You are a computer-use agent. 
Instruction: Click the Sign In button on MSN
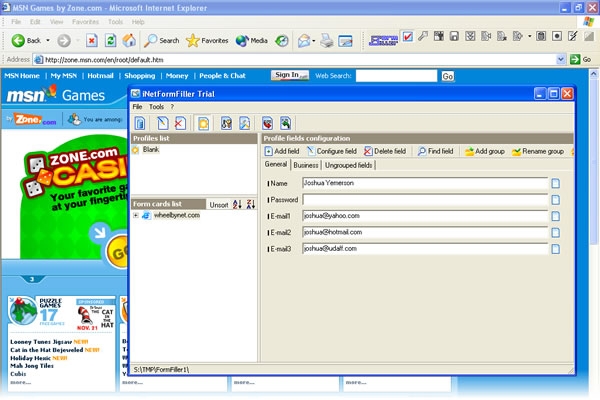pyautogui.click(x=287, y=75)
